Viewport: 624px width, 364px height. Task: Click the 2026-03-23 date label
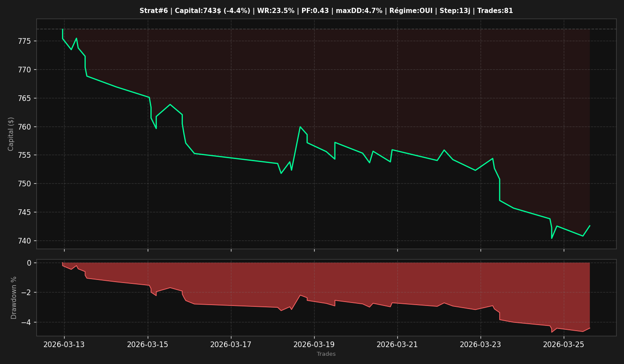(481, 344)
